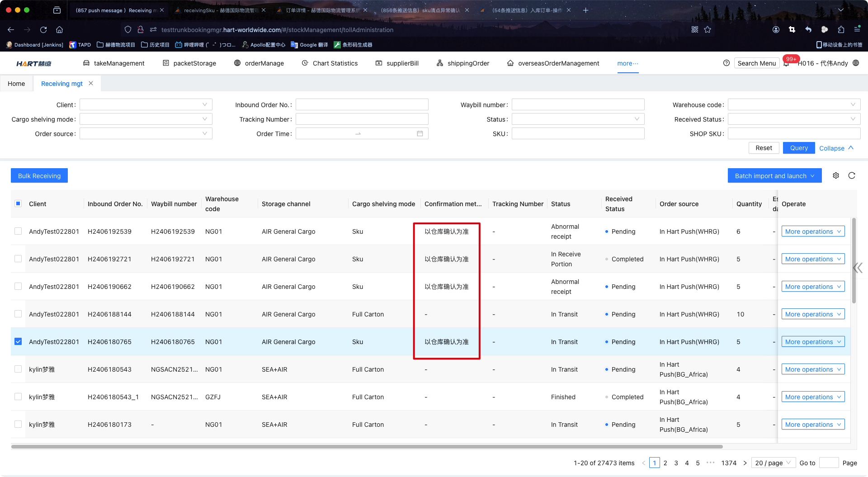Toggle the select-all checkbox in table header
This screenshot has width=868, height=477.
(x=18, y=203)
